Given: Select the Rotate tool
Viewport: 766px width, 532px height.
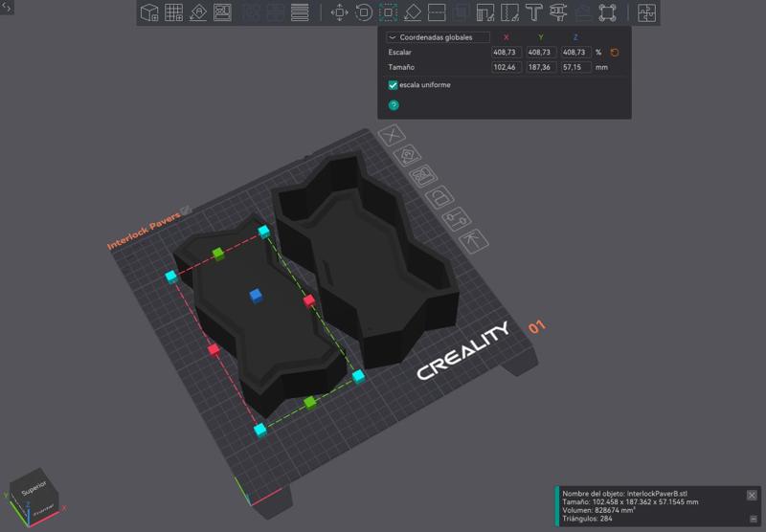Looking at the screenshot, I should pos(364,12).
